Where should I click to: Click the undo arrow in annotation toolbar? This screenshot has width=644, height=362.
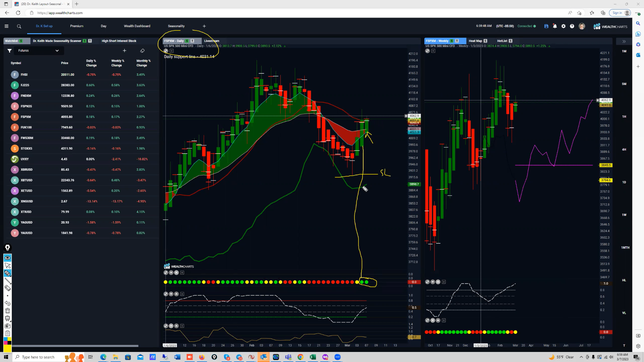[x=7, y=303]
